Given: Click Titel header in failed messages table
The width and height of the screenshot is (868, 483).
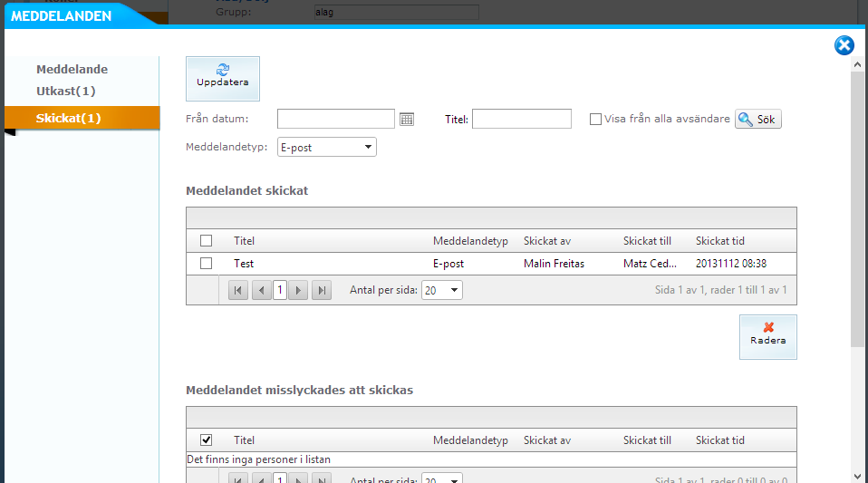Looking at the screenshot, I should click(244, 440).
